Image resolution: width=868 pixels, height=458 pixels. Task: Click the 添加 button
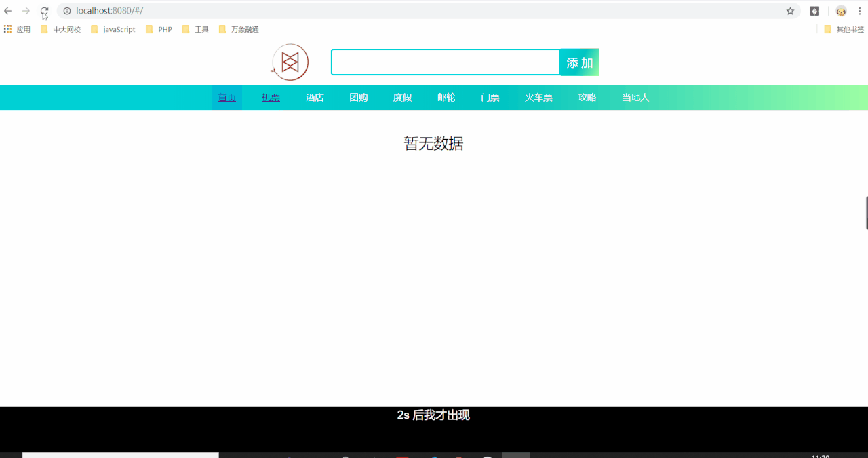tap(580, 62)
